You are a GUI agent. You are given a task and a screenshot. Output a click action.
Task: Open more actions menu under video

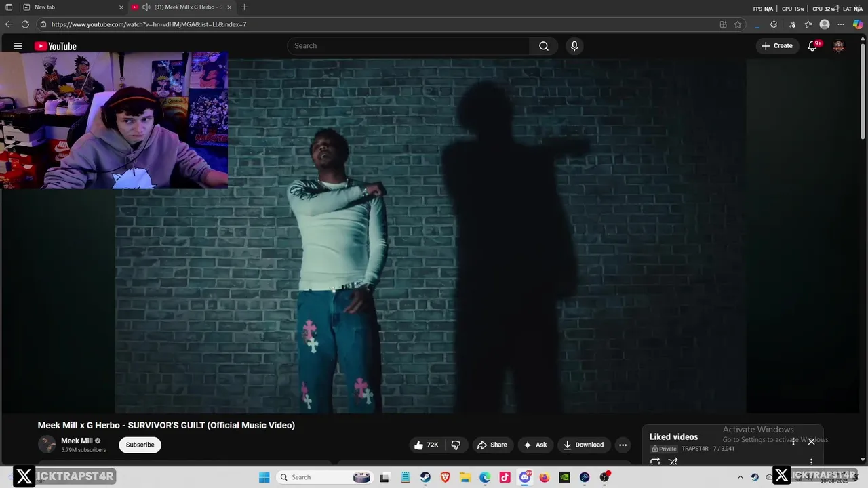coord(623,445)
